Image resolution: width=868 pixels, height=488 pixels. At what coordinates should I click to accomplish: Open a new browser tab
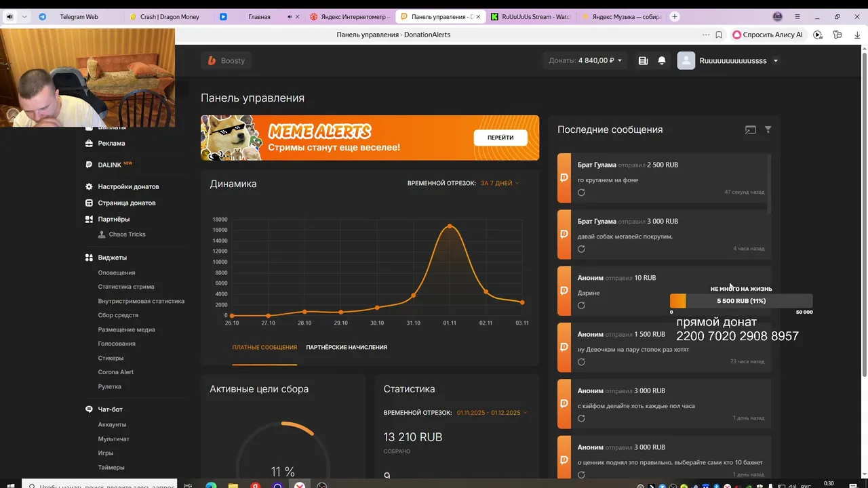[674, 17]
